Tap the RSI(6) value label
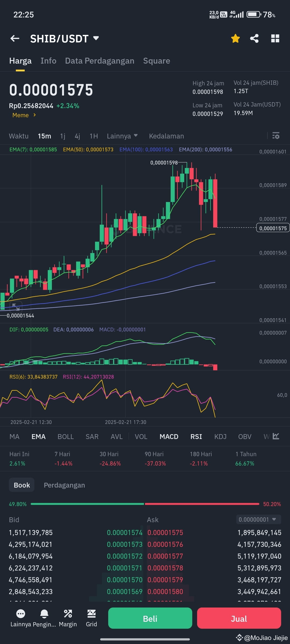 34,377
